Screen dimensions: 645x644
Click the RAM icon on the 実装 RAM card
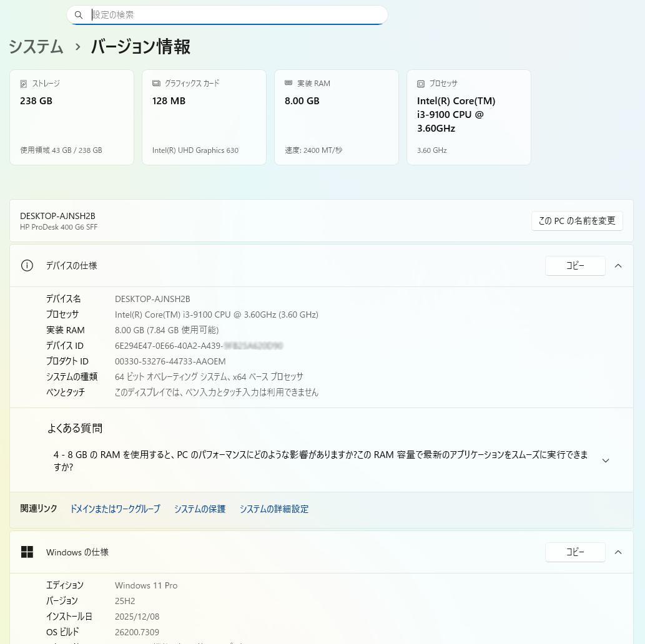tap(288, 83)
